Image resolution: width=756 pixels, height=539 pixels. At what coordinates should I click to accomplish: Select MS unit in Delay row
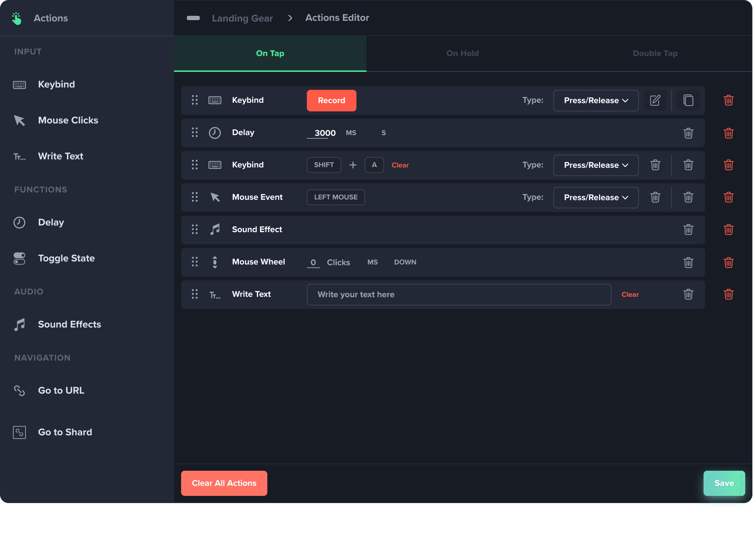click(351, 133)
